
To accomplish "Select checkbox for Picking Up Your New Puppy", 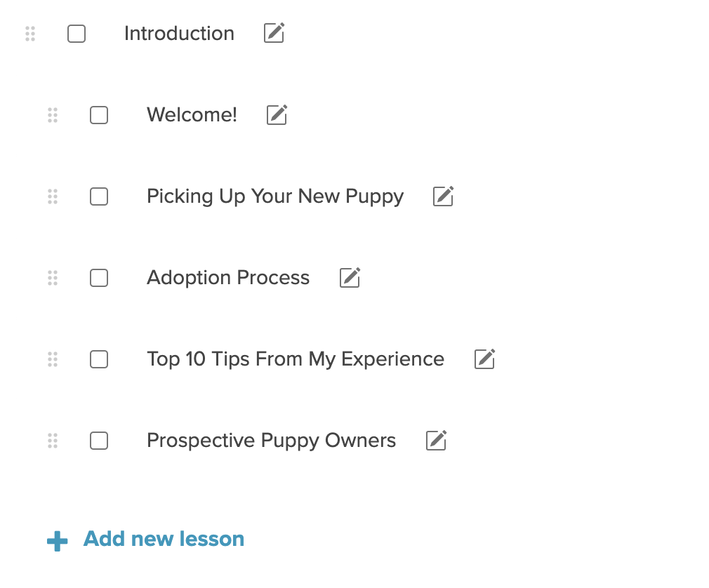I will pos(99,196).
